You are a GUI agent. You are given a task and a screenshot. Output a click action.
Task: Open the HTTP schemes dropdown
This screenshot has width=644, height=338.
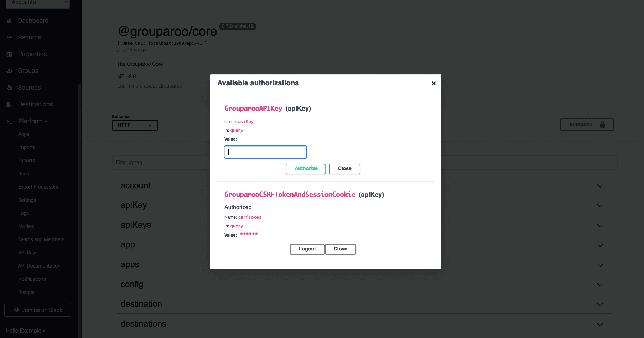pos(135,125)
